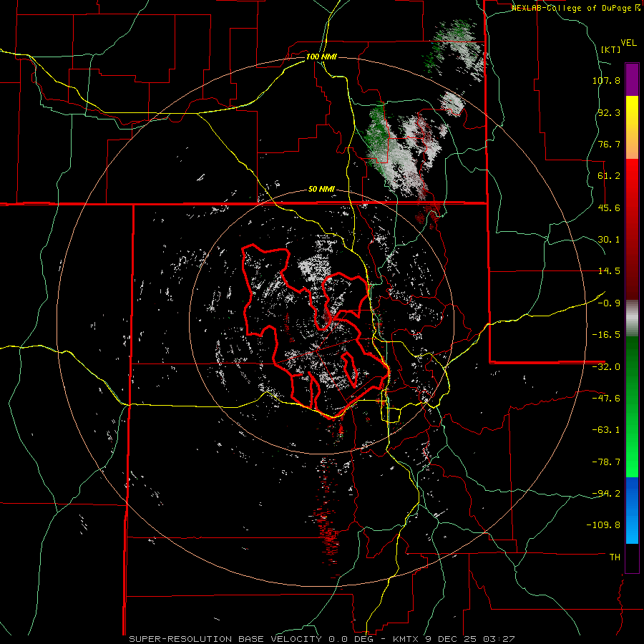Click the green segment of color bar
Image resolution: width=644 pixels, height=644 pixels.
click(x=632, y=406)
